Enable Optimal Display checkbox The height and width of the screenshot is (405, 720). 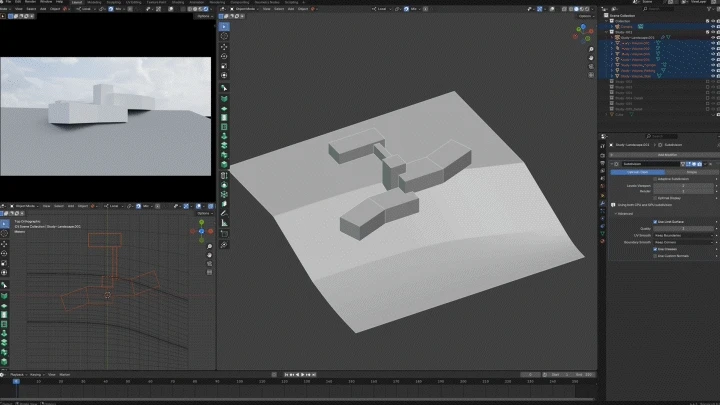pos(655,198)
